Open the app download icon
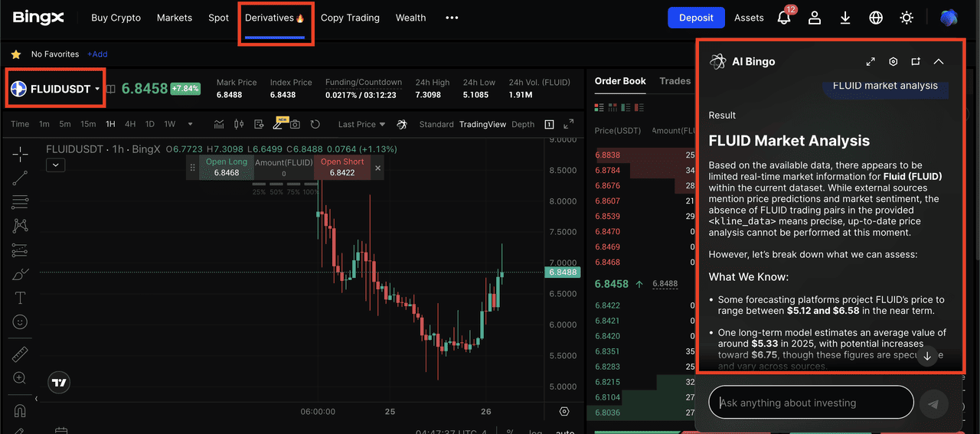980x434 pixels. (x=845, y=18)
